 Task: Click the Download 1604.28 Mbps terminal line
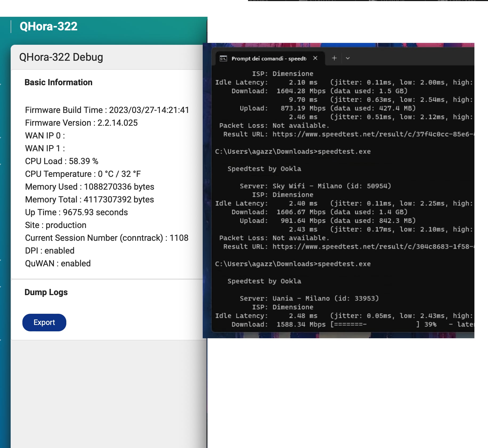[320, 91]
